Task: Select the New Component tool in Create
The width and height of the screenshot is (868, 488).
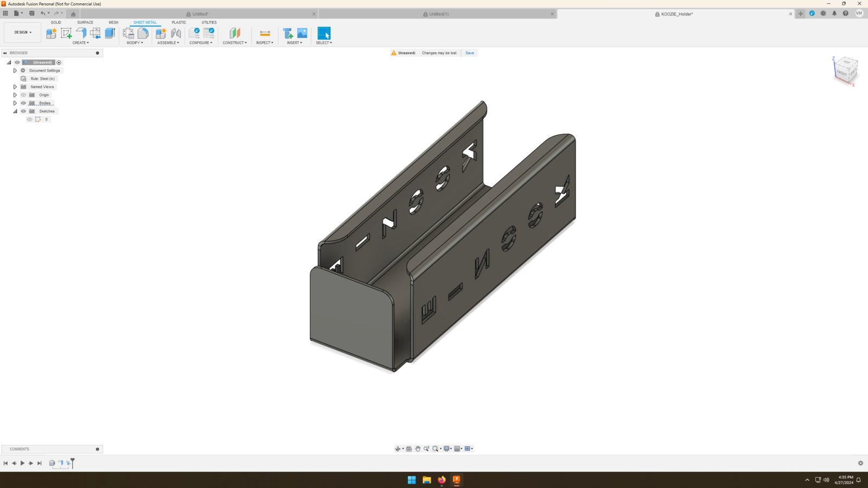Action: [52, 33]
